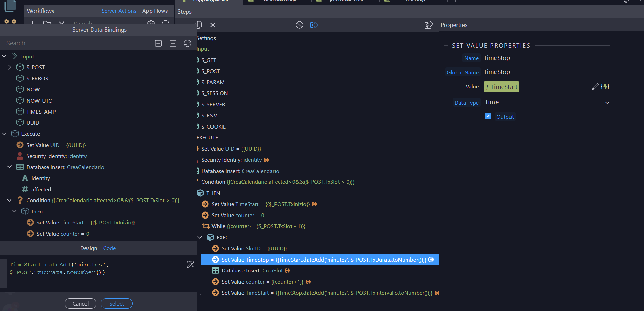Expand the $_POST node in data bindings
The image size is (644, 311).
click(x=9, y=67)
